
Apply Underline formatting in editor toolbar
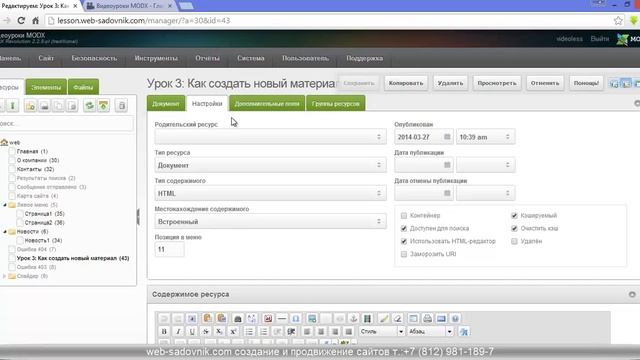click(x=192, y=331)
